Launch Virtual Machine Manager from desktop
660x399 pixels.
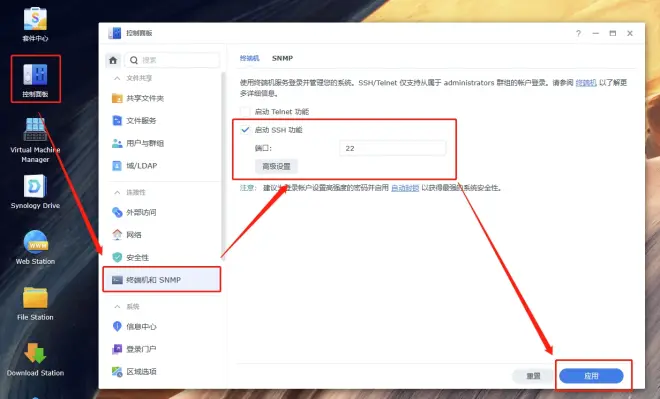click(x=35, y=140)
